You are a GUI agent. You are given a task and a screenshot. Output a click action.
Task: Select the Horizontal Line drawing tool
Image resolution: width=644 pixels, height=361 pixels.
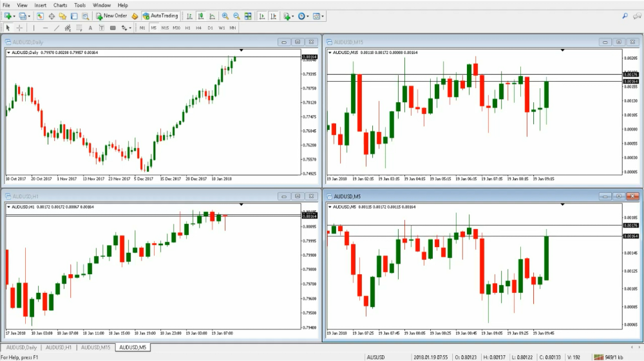coord(45,28)
